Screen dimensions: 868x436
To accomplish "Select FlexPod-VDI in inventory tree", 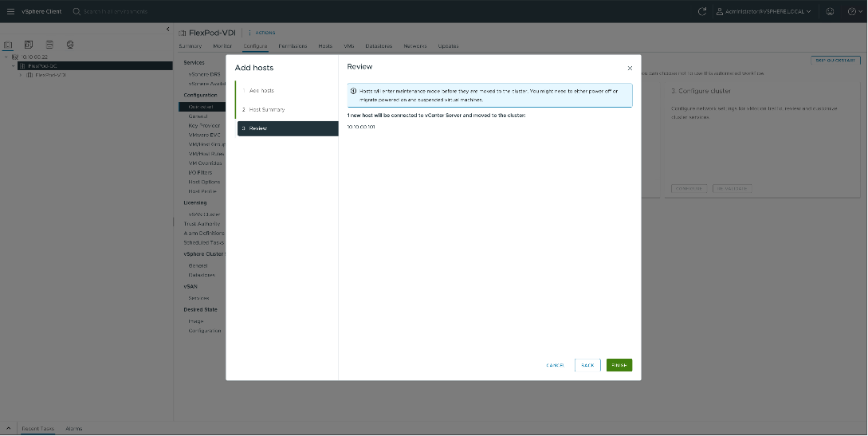I will point(50,75).
